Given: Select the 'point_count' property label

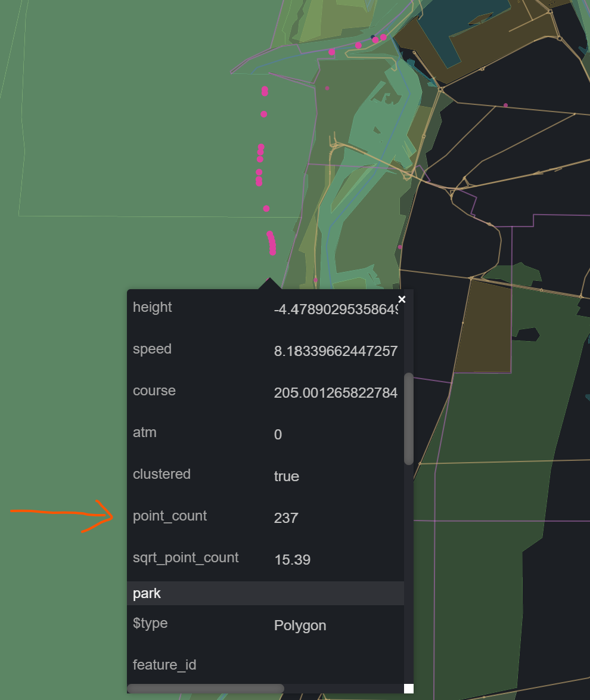Looking at the screenshot, I should (170, 516).
